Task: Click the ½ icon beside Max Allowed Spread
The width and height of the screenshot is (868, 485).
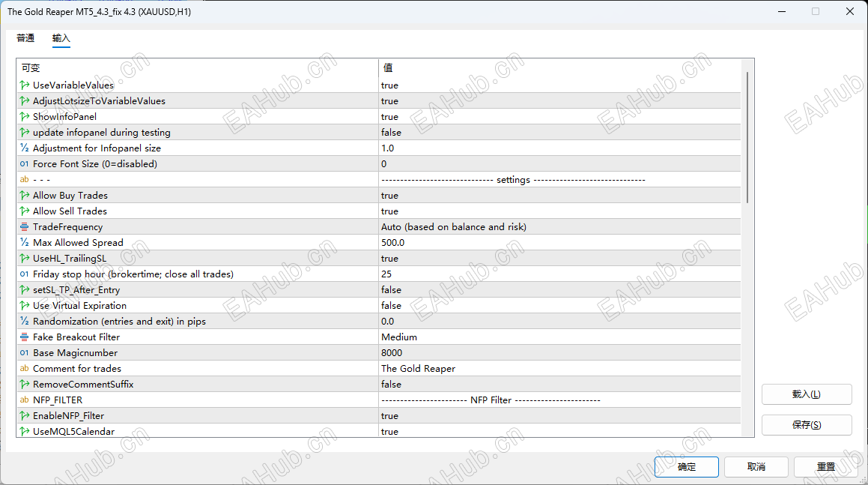Action: (25, 242)
